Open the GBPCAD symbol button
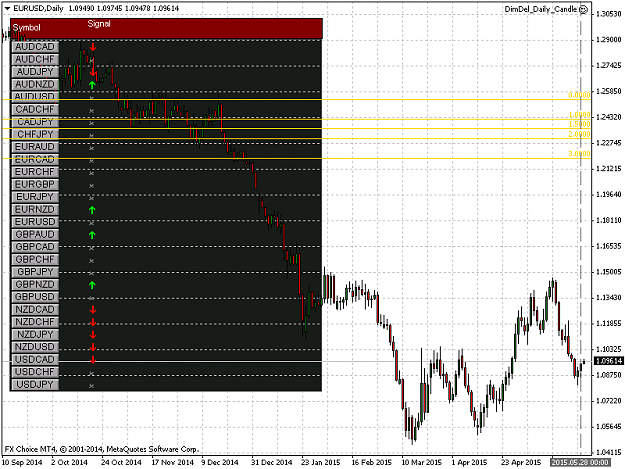The image size is (625, 469). pos(35,247)
